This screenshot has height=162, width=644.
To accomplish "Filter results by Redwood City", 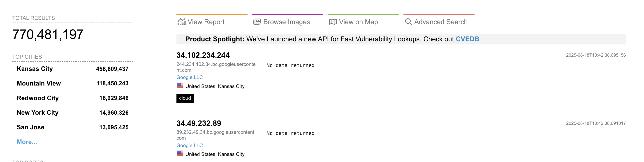I will (x=38, y=98).
